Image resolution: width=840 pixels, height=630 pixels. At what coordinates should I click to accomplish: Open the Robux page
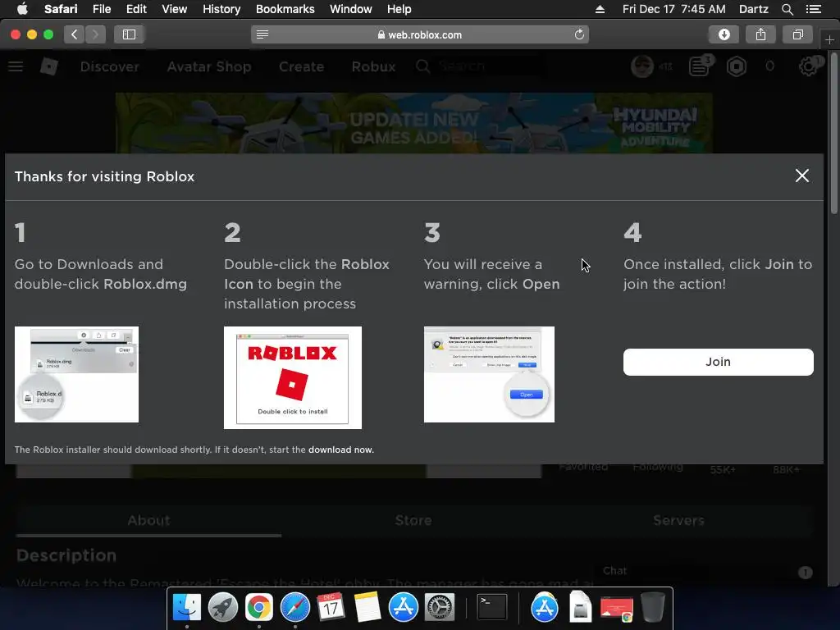[373, 66]
